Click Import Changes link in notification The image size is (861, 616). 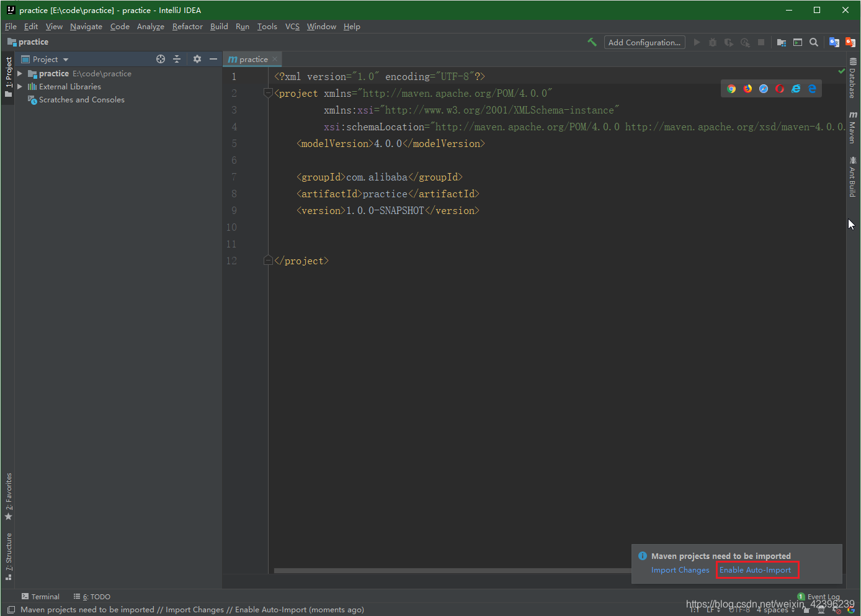point(680,570)
